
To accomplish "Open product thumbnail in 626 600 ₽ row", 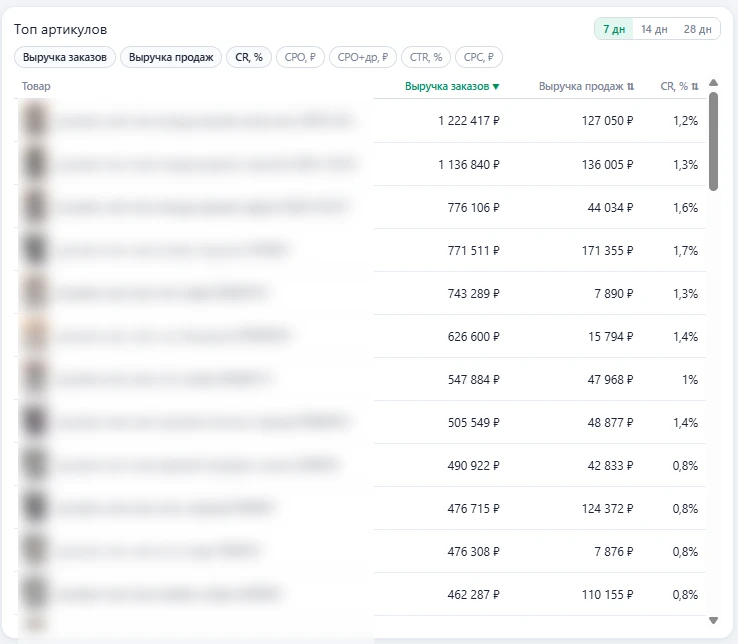I will click(35, 336).
